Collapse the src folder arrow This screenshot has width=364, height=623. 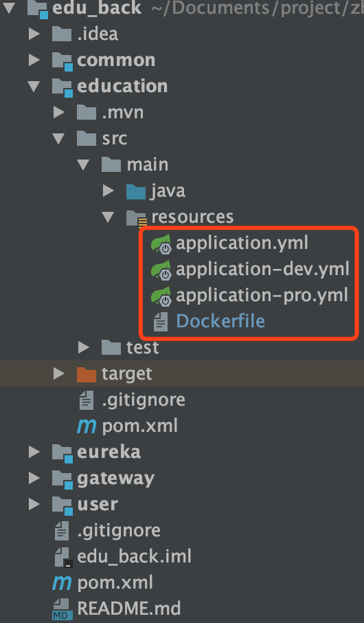click(59, 139)
